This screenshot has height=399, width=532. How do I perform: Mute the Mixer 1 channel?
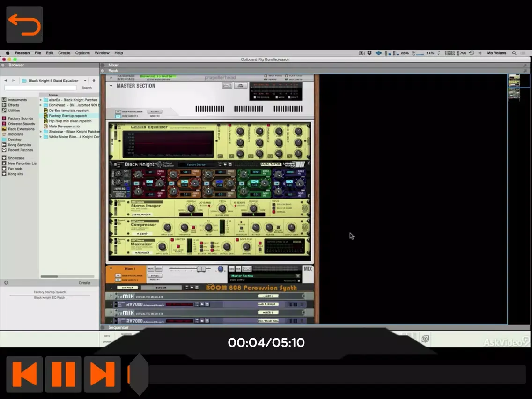pyautogui.click(x=151, y=269)
